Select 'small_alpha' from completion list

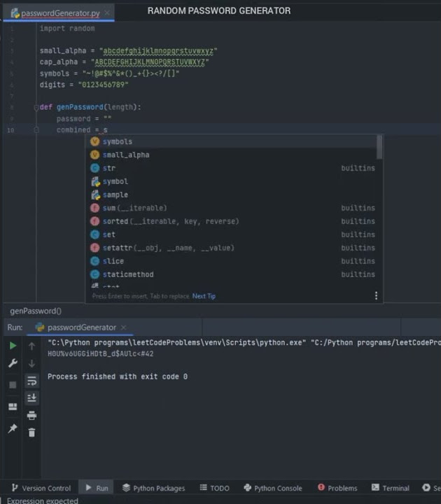click(126, 155)
